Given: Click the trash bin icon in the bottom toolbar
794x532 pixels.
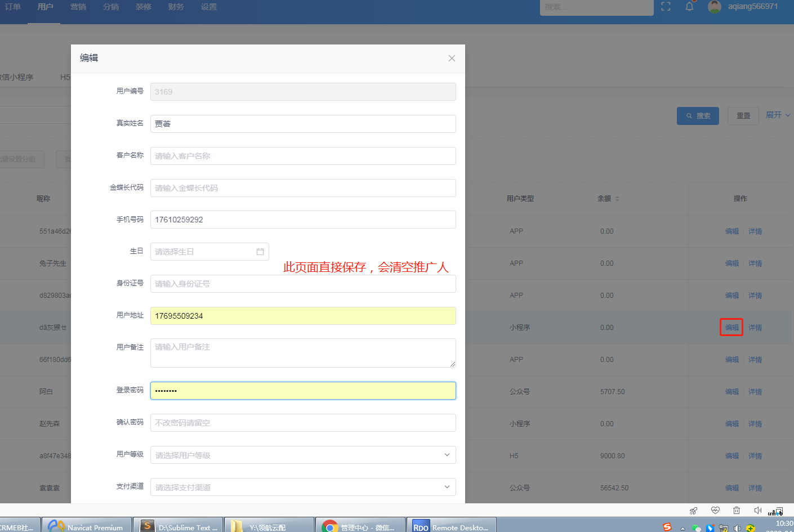Looking at the screenshot, I should point(737,511).
